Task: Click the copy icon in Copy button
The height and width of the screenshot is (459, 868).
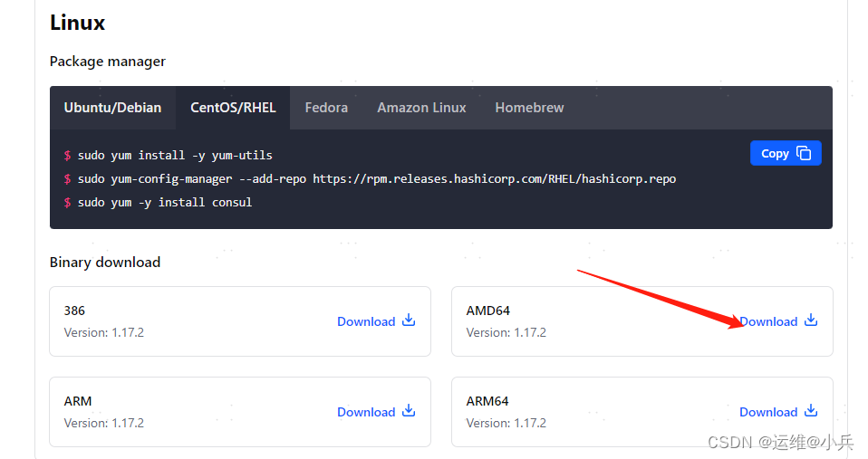Action: point(804,153)
